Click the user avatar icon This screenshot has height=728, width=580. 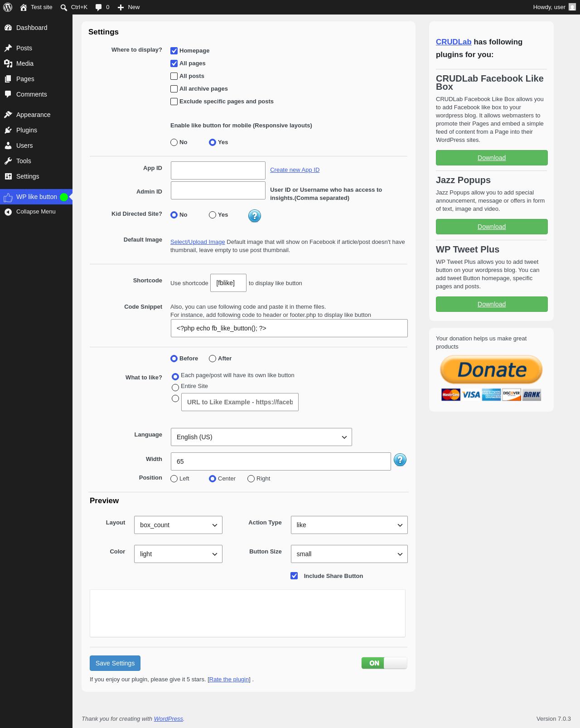pos(572,7)
